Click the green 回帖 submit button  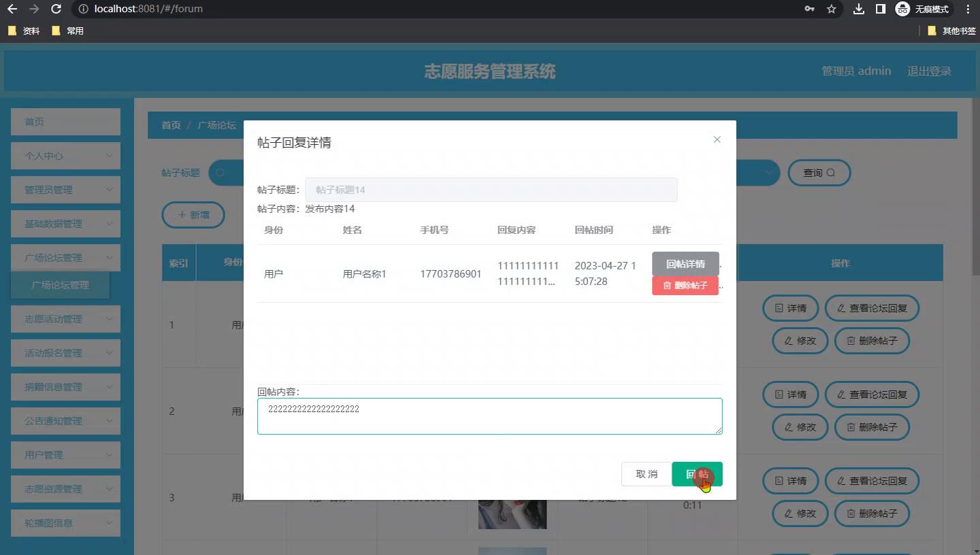pos(697,474)
